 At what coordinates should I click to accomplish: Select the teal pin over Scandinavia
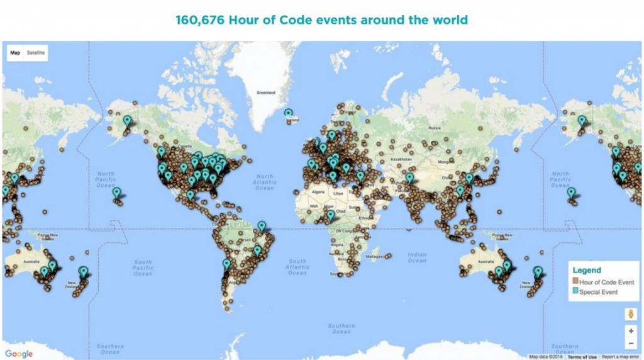click(332, 135)
